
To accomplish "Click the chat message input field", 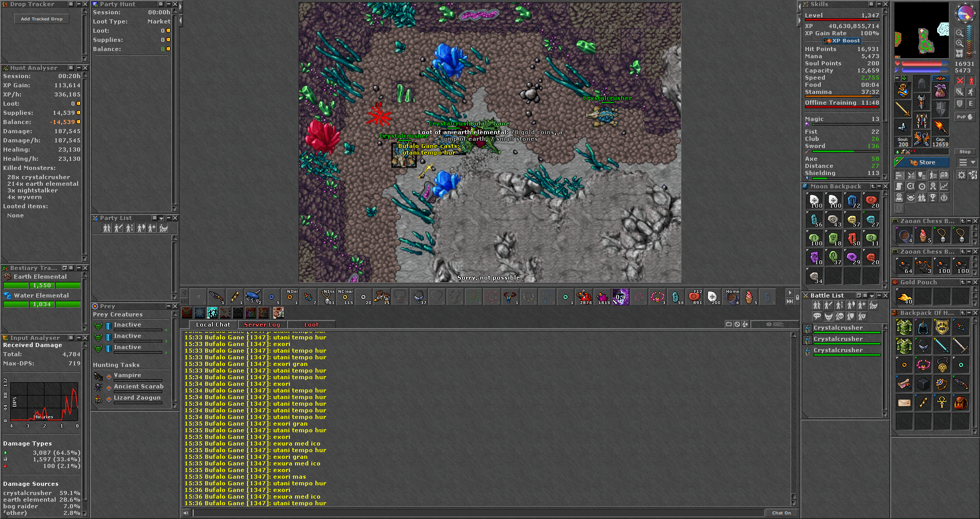I will click(478, 513).
